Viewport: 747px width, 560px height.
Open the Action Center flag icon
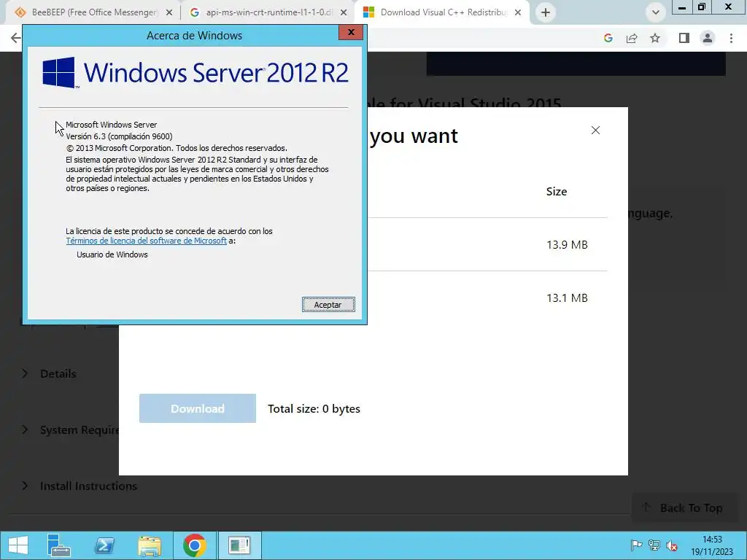click(x=636, y=545)
